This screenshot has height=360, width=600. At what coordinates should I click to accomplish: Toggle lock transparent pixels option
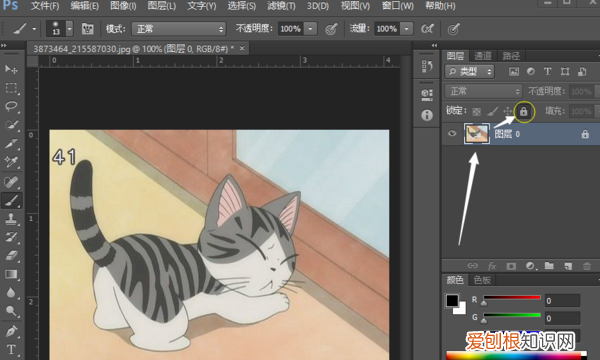click(x=476, y=112)
